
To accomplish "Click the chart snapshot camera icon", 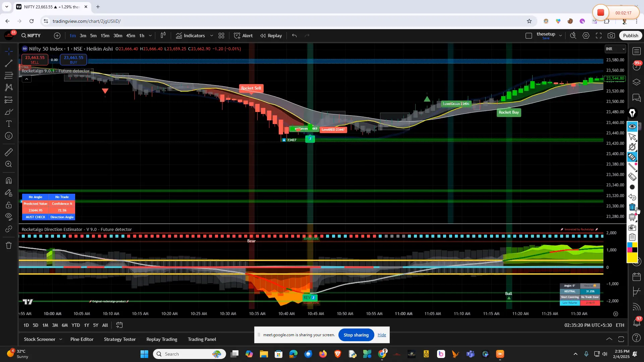I will (611, 35).
